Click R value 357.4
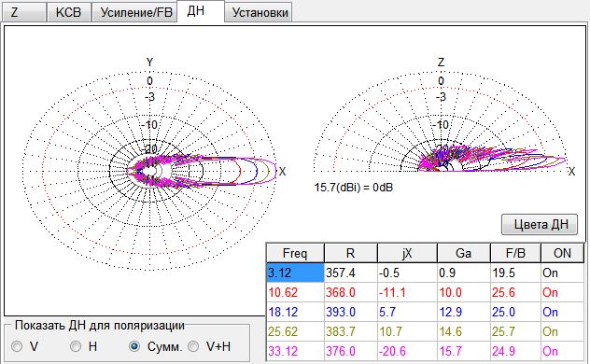Screen dimensions: 590x364 (351, 273)
